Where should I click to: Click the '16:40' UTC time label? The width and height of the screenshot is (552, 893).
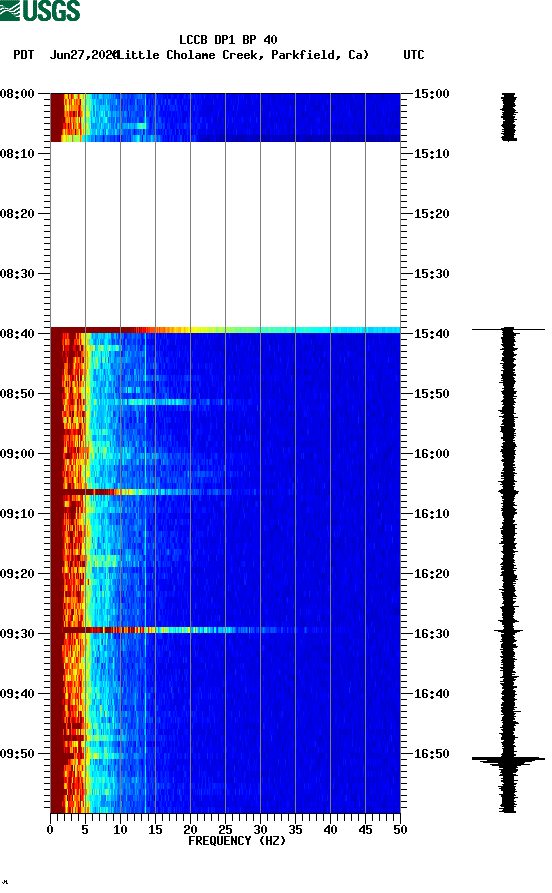[431, 694]
